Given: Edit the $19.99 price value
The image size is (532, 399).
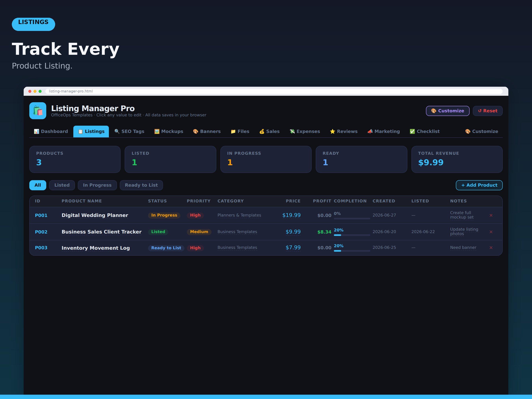Looking at the screenshot, I should click(291, 215).
